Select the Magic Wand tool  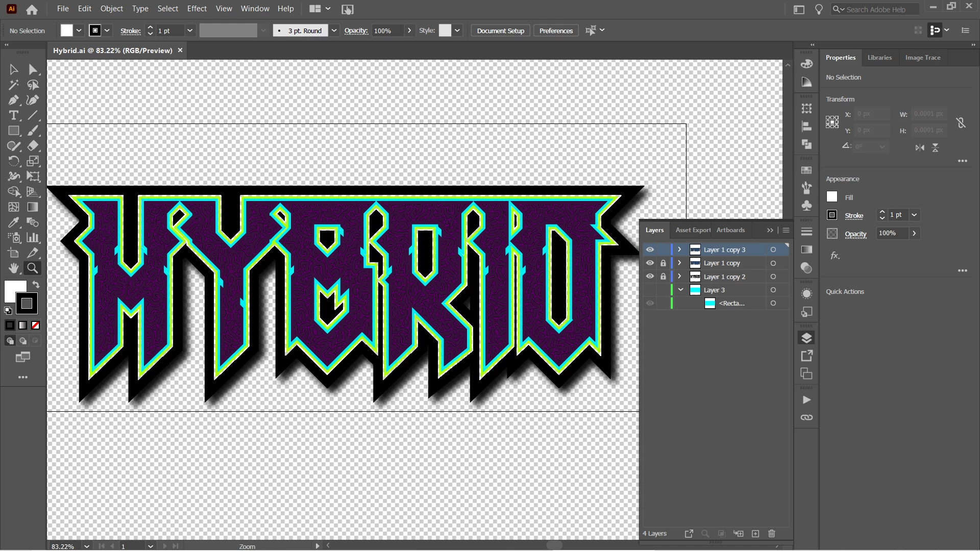coord(13,85)
